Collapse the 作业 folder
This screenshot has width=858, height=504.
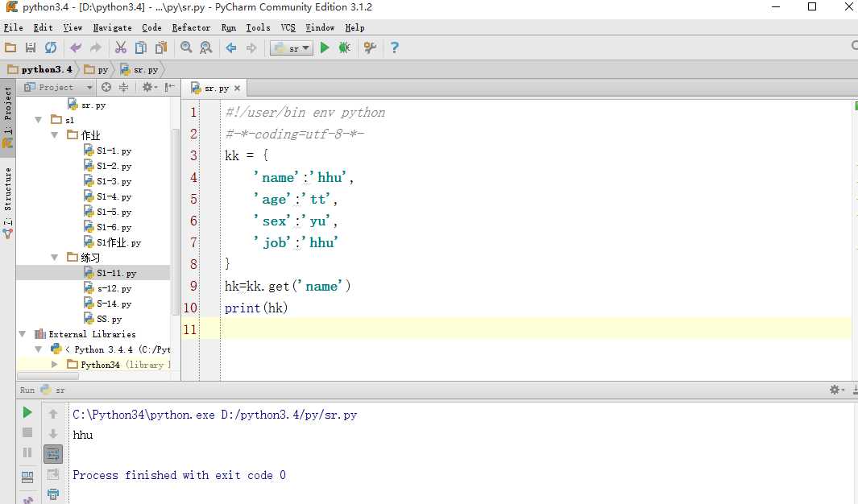coord(54,135)
